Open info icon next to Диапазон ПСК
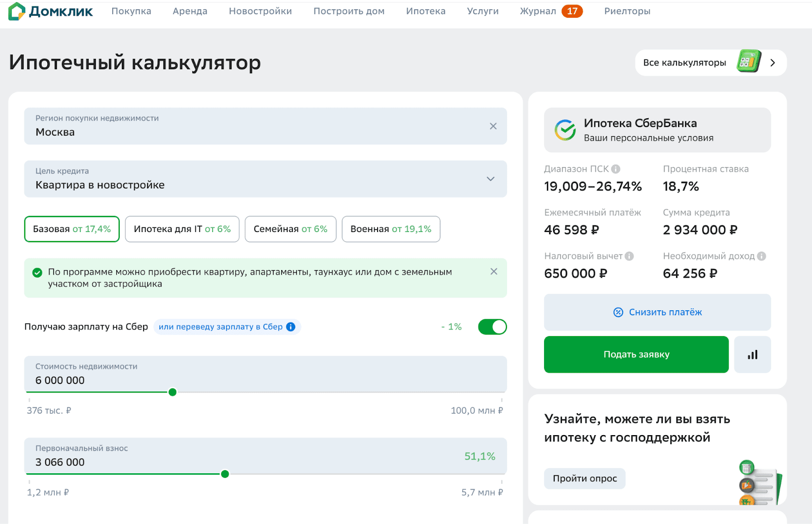Screen dimensions: 812x524 tap(616, 169)
